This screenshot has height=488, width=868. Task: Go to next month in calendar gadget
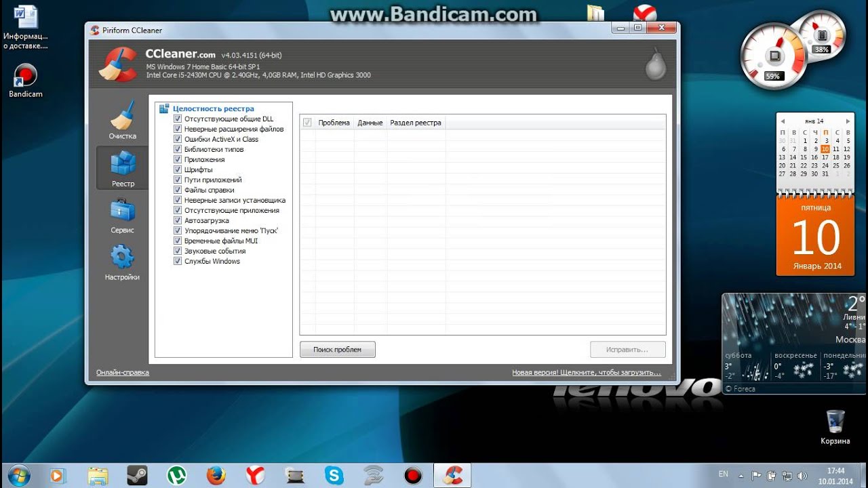pos(847,121)
